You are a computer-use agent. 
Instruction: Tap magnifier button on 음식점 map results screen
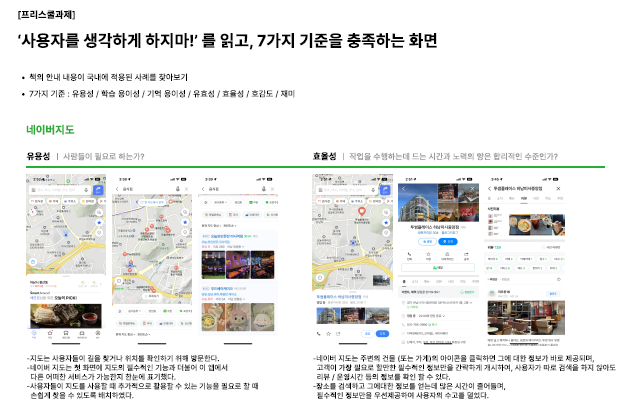click(185, 212)
